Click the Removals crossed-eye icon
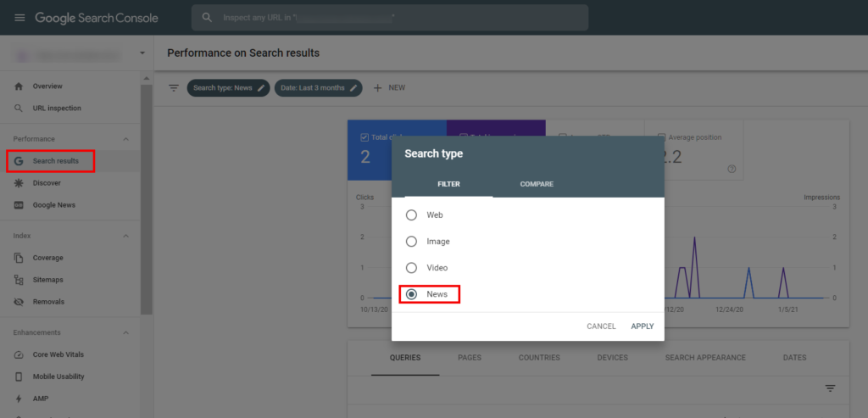The height and width of the screenshot is (418, 868). point(19,302)
